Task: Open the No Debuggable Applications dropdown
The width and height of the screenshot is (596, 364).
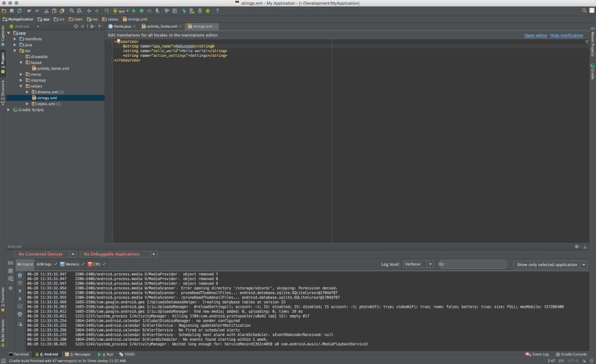Action: [119, 254]
